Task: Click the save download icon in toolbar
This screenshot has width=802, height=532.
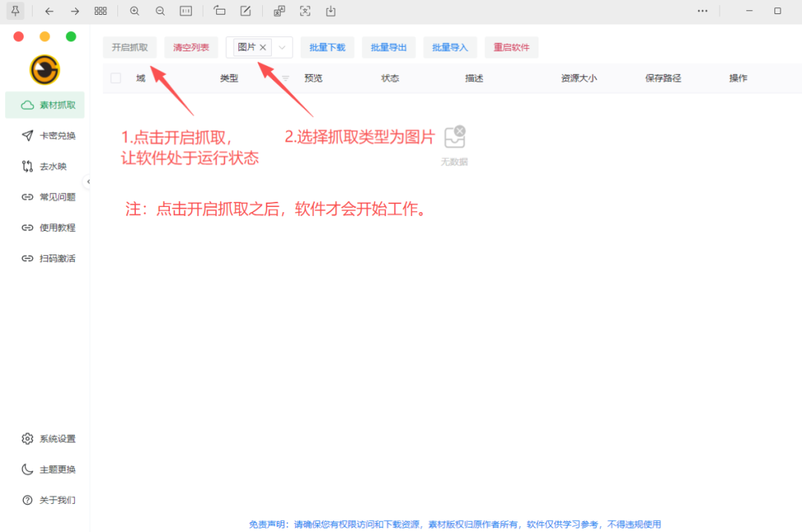Action: coord(331,11)
